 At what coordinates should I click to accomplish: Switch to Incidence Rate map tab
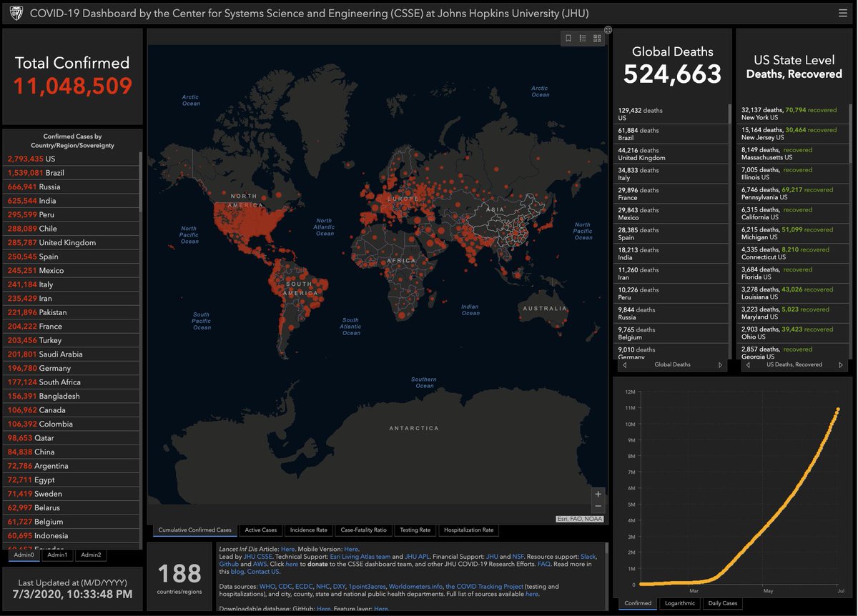[x=308, y=530]
